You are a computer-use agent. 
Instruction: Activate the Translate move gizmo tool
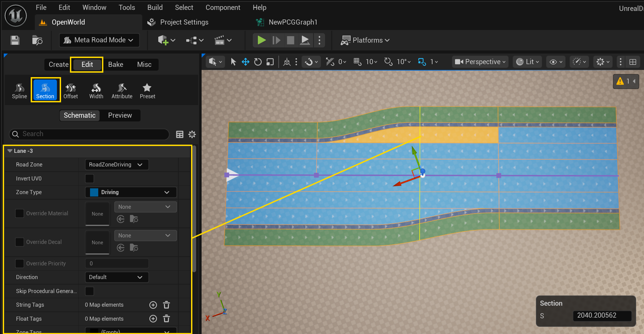tap(246, 62)
